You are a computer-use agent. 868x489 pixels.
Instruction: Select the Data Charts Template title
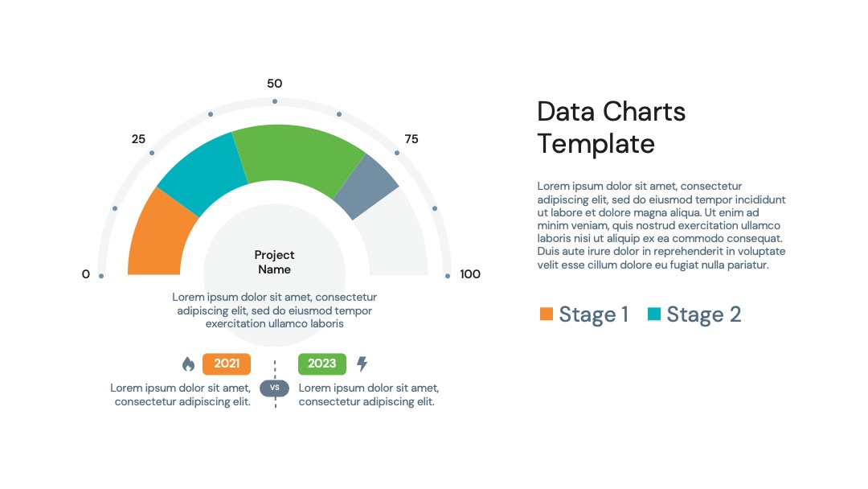611,127
